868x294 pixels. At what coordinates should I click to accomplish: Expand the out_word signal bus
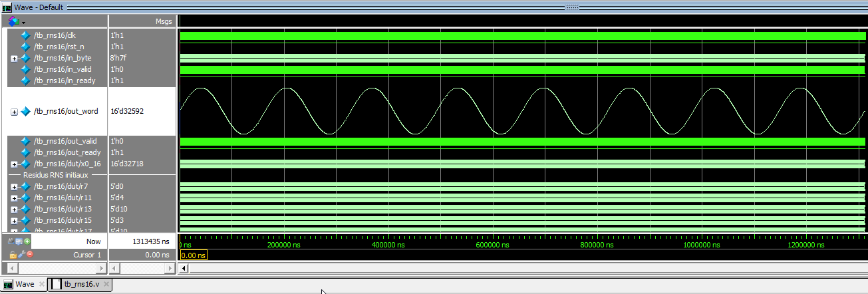tap(14, 112)
